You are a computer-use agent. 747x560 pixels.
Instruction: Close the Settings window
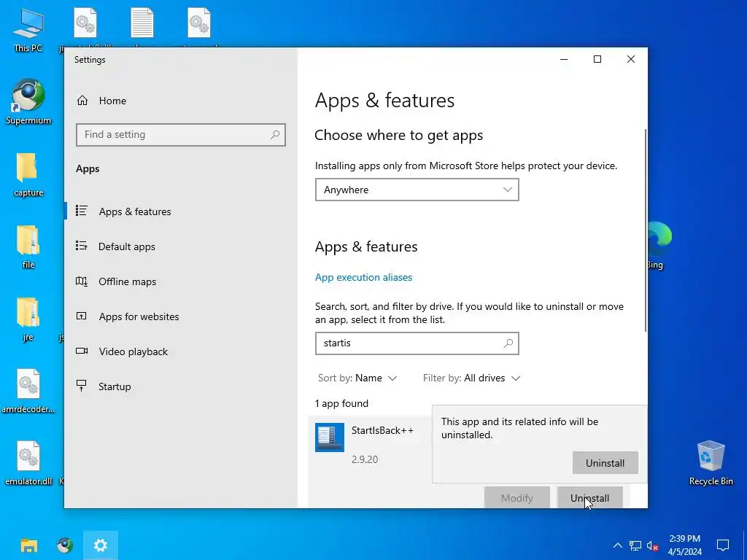pyautogui.click(x=631, y=59)
